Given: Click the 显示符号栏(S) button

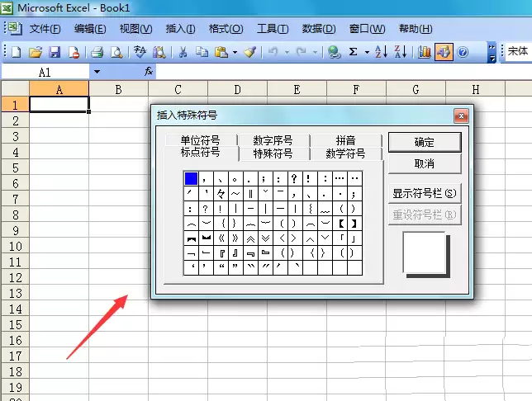Looking at the screenshot, I should (424, 193).
